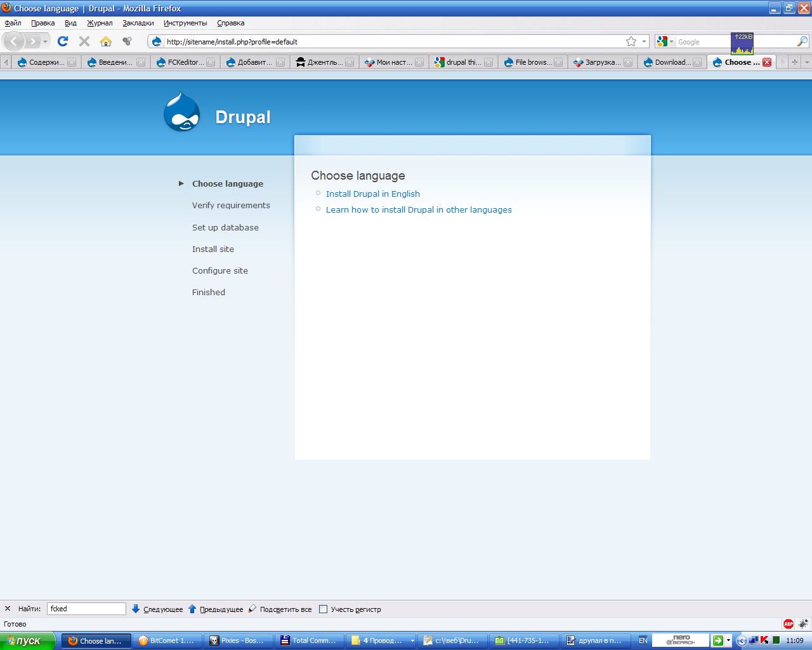Open the search engine chooser dropdown
Screen dimensions: 812x650
point(672,41)
